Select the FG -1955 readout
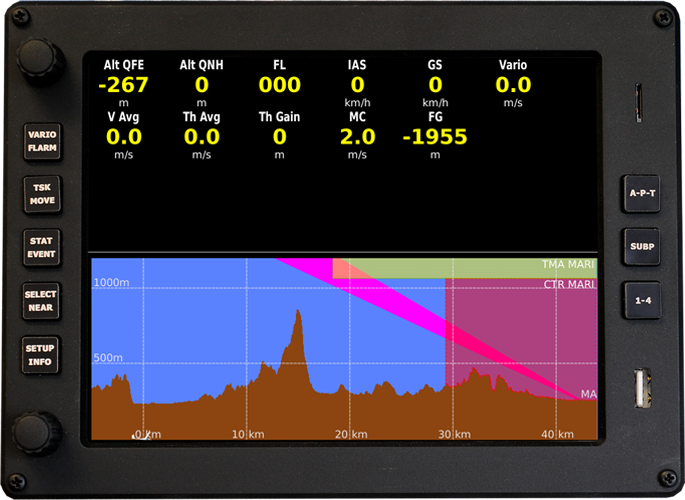 click(x=435, y=135)
